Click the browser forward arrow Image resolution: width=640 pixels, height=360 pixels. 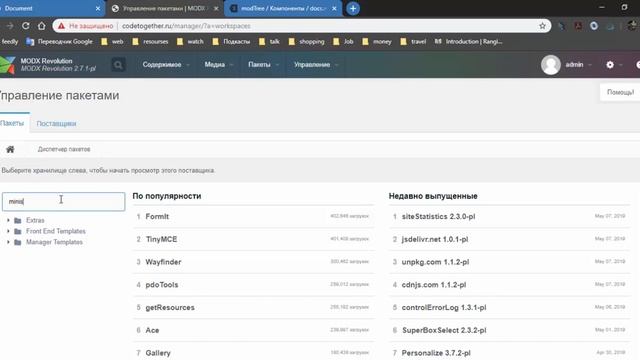pos(10,26)
